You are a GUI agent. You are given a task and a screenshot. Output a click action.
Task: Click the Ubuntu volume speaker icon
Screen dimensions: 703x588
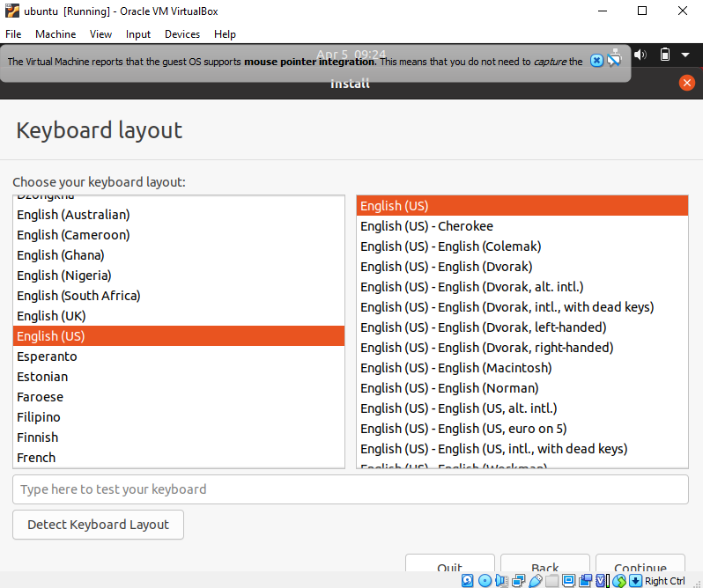(x=640, y=55)
